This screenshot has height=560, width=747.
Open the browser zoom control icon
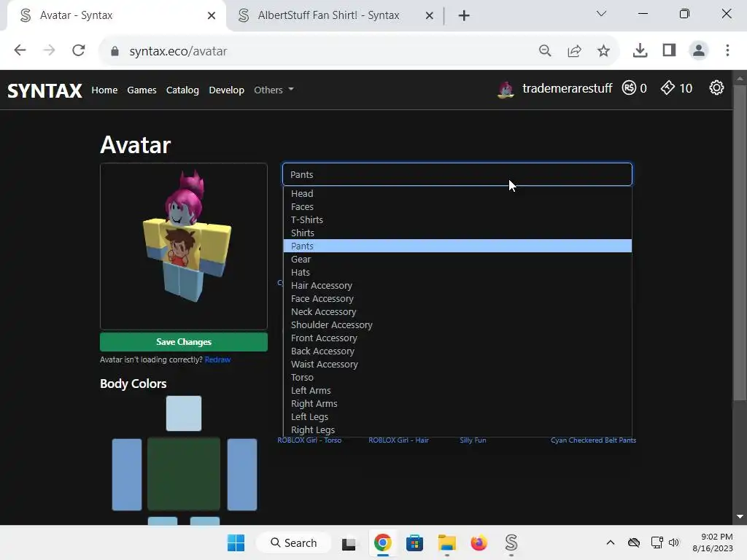pyautogui.click(x=545, y=50)
